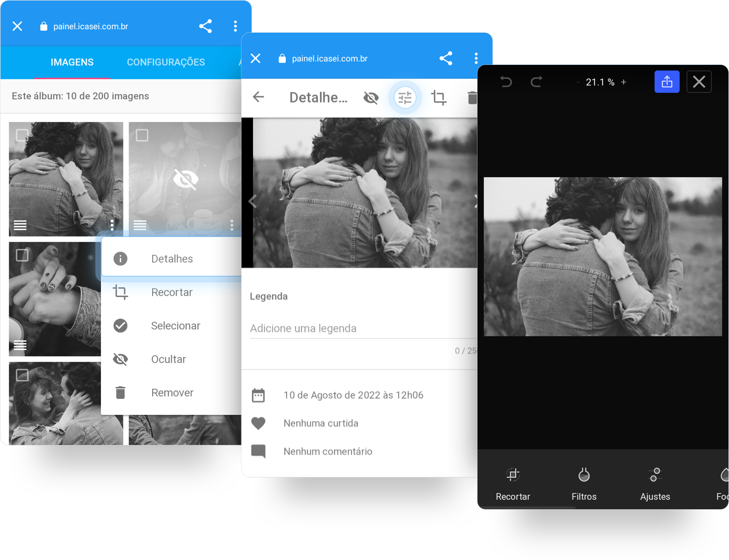The height and width of the screenshot is (560, 729).
Task: Open three-dot menu on hidden photo thumbnail
Action: point(231,225)
